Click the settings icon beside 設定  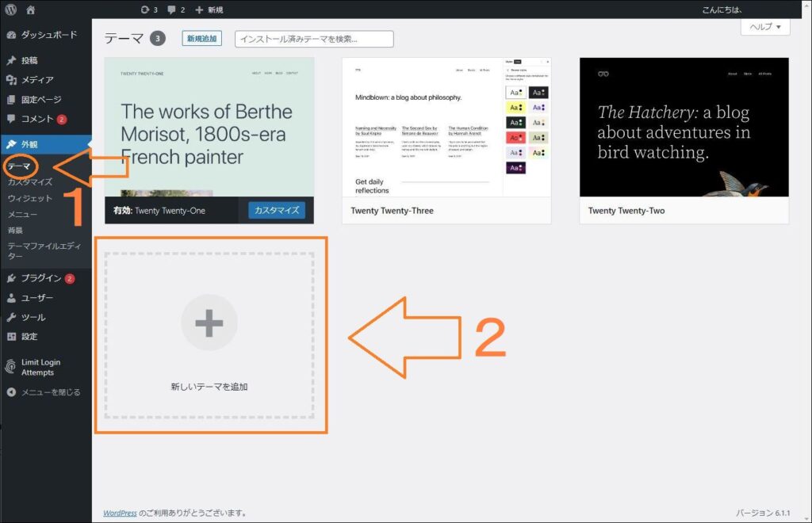(11, 336)
